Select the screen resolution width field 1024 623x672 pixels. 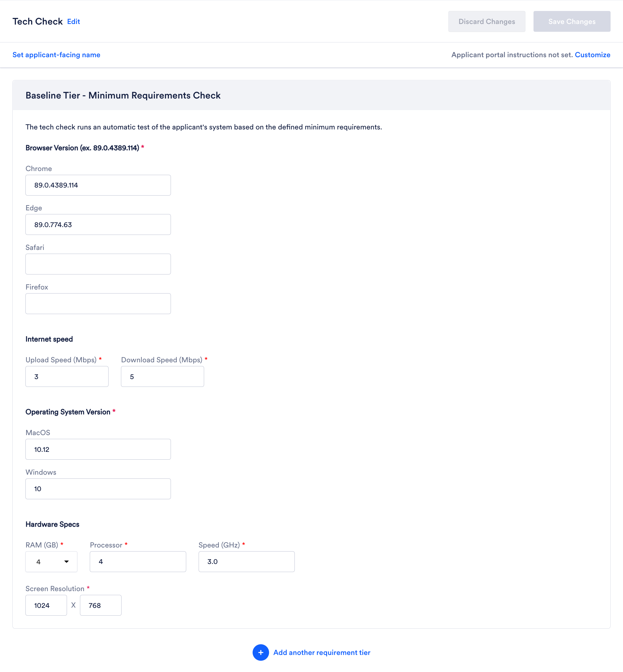[x=46, y=605]
